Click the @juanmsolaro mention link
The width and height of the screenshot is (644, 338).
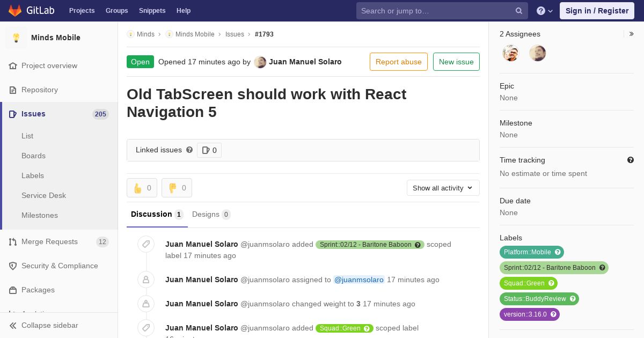coord(359,280)
